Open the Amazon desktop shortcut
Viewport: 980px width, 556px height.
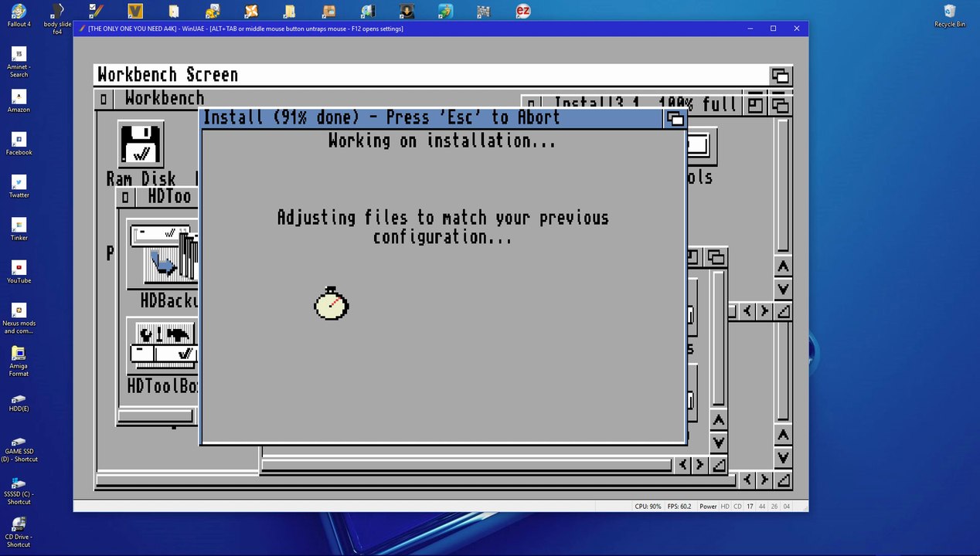[19, 100]
